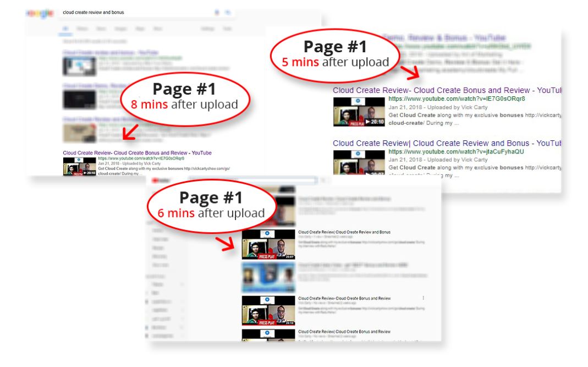This screenshot has width=588, height=367.
Task: Open the blurred blue YouTube video thumbnail
Action: pos(268,277)
